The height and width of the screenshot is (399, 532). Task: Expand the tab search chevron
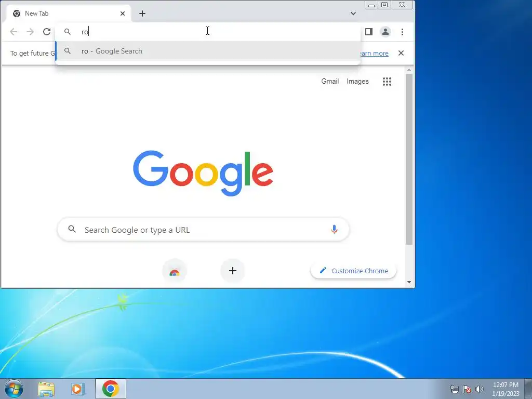(x=353, y=14)
